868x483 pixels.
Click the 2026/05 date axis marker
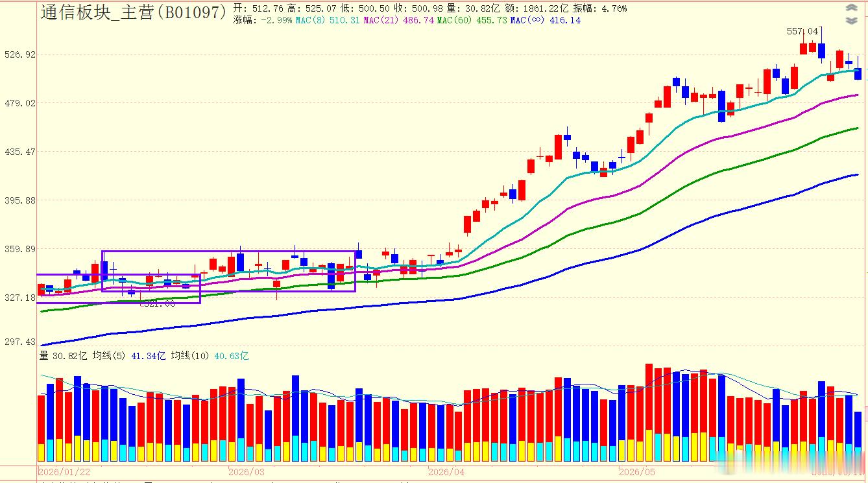coord(638,471)
